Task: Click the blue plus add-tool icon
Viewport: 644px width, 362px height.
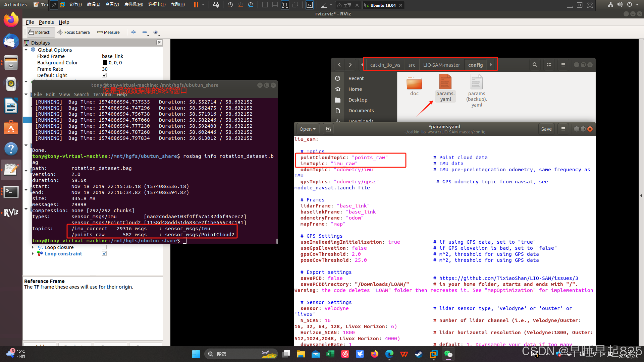Action: click(x=133, y=32)
